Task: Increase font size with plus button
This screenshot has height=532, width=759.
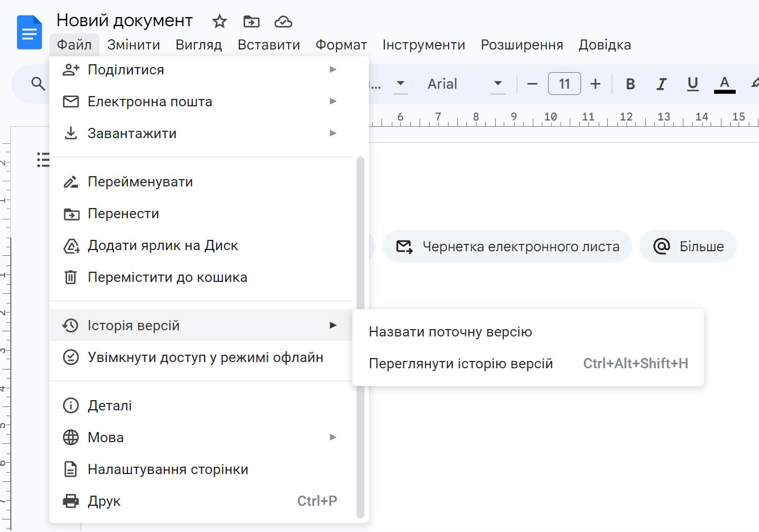Action: coord(595,84)
